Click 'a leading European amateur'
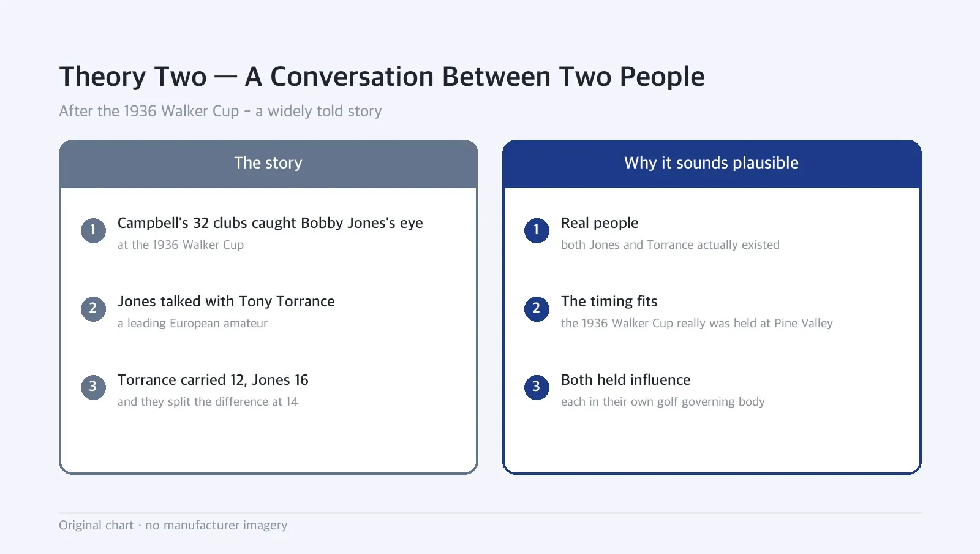This screenshot has height=554, width=980. click(192, 323)
